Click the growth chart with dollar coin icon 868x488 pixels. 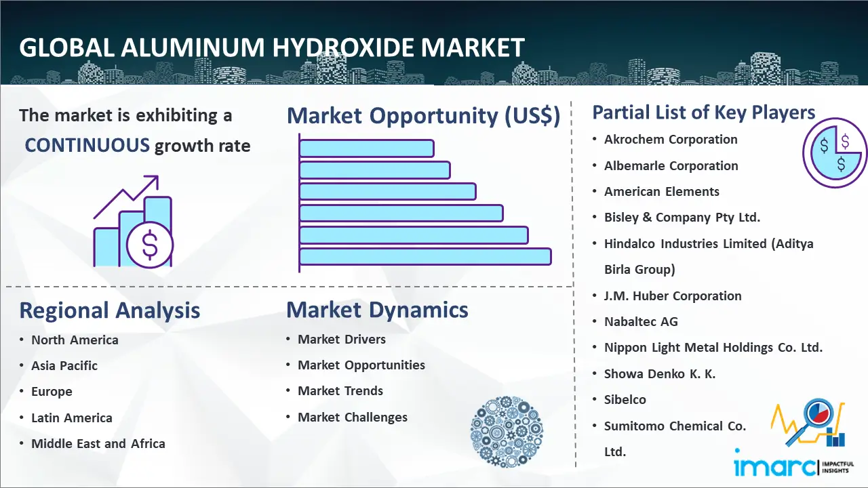133,221
